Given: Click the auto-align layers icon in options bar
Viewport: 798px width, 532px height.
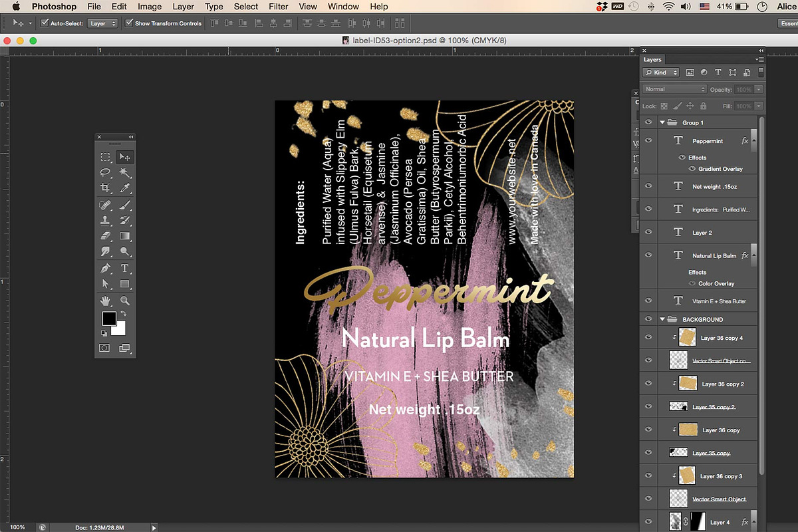Looking at the screenshot, I should 400,23.
